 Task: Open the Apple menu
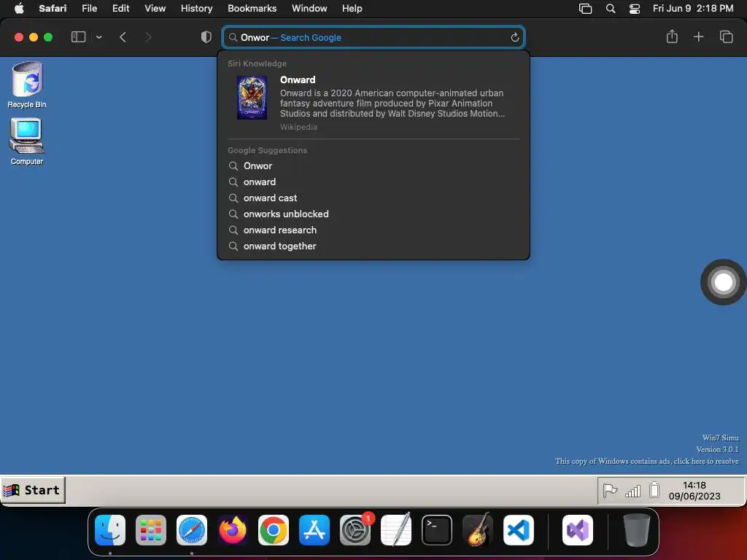pos(19,8)
